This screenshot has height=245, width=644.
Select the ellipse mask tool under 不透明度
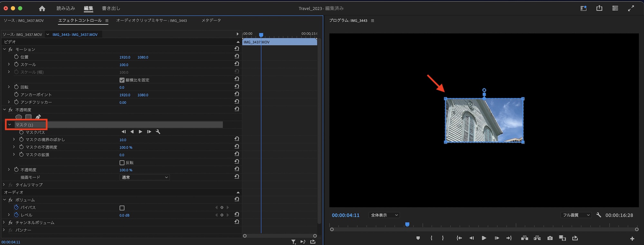tap(19, 117)
